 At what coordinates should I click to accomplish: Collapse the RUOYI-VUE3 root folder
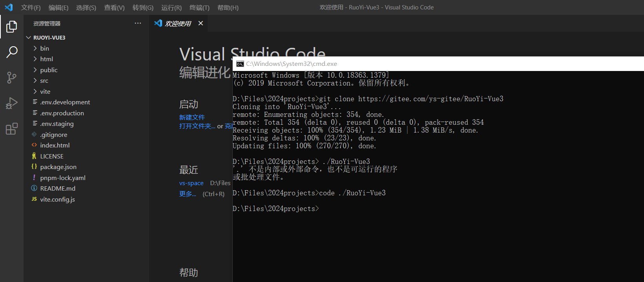(x=28, y=38)
